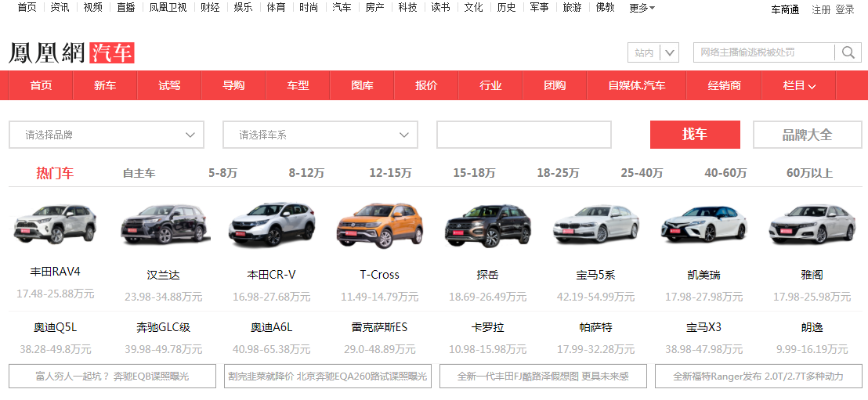Click the 凯美瑞 car image
The image size is (868, 400).
click(703, 224)
